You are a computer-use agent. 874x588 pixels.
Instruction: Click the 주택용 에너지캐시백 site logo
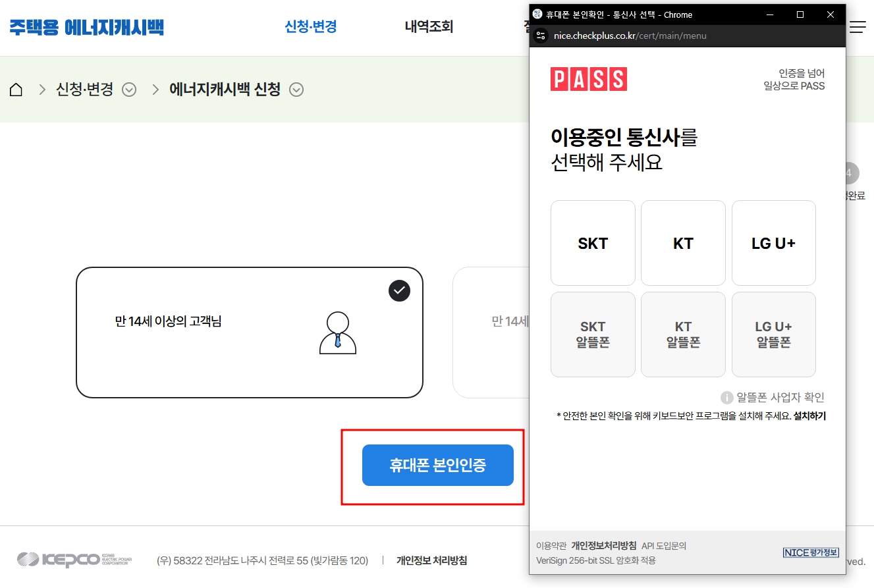86,27
